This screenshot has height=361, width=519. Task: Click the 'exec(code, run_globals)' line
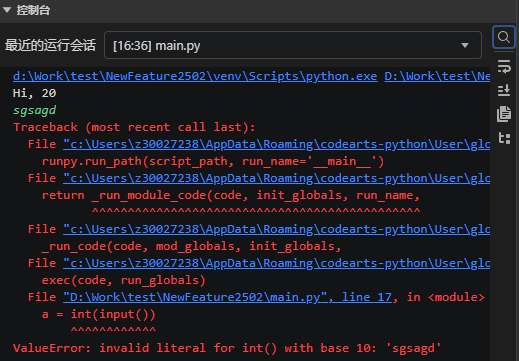124,280
